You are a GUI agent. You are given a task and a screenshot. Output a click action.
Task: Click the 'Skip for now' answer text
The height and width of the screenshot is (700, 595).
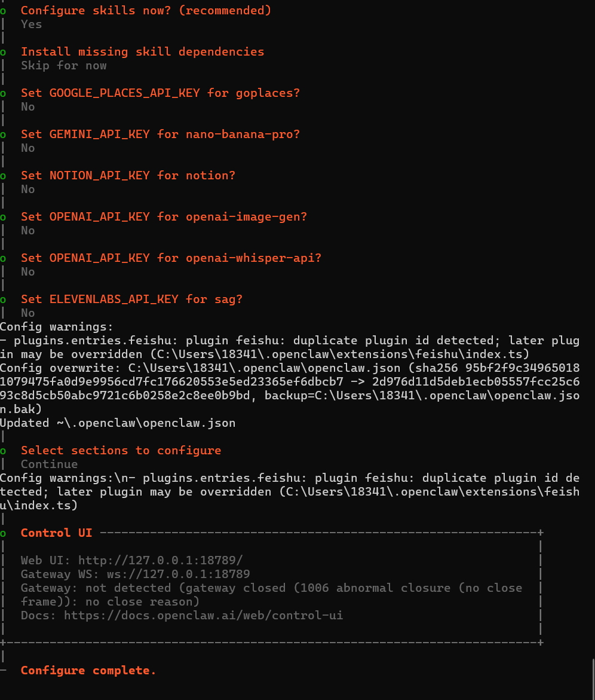(x=64, y=66)
